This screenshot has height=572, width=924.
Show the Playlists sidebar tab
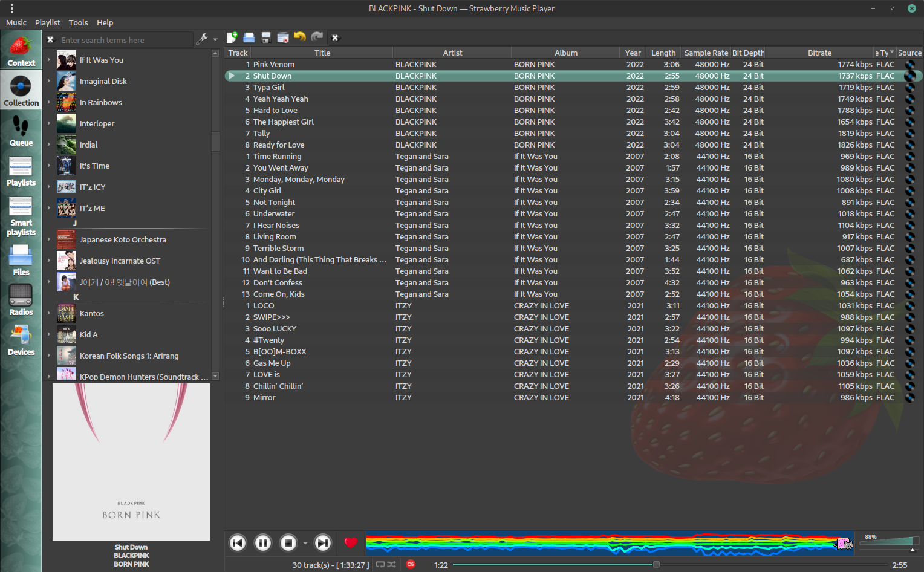click(21, 170)
